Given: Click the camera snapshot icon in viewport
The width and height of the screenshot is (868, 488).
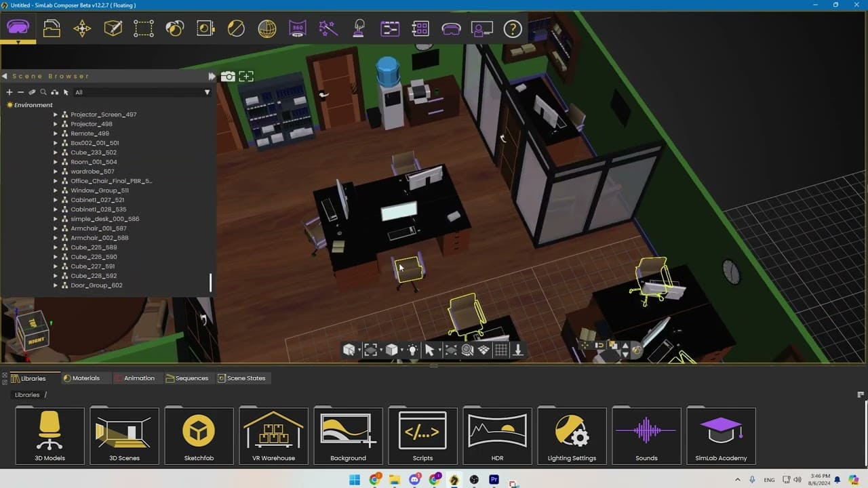Looking at the screenshot, I should point(228,77).
